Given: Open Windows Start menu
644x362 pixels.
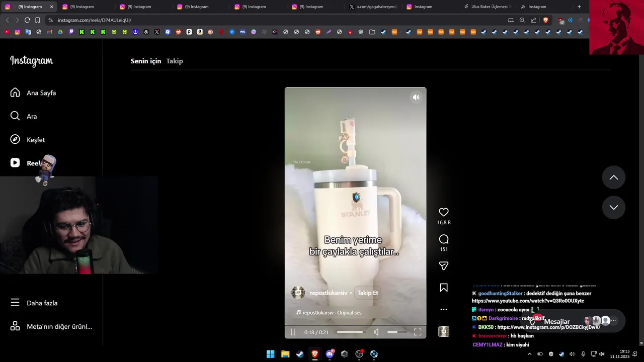Looking at the screenshot, I should click(x=271, y=354).
